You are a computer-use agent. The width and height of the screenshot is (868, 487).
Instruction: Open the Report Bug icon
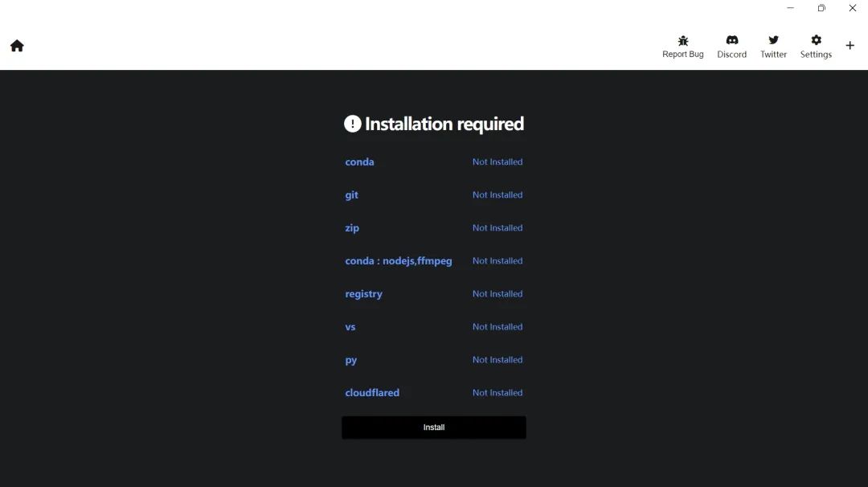(x=682, y=40)
